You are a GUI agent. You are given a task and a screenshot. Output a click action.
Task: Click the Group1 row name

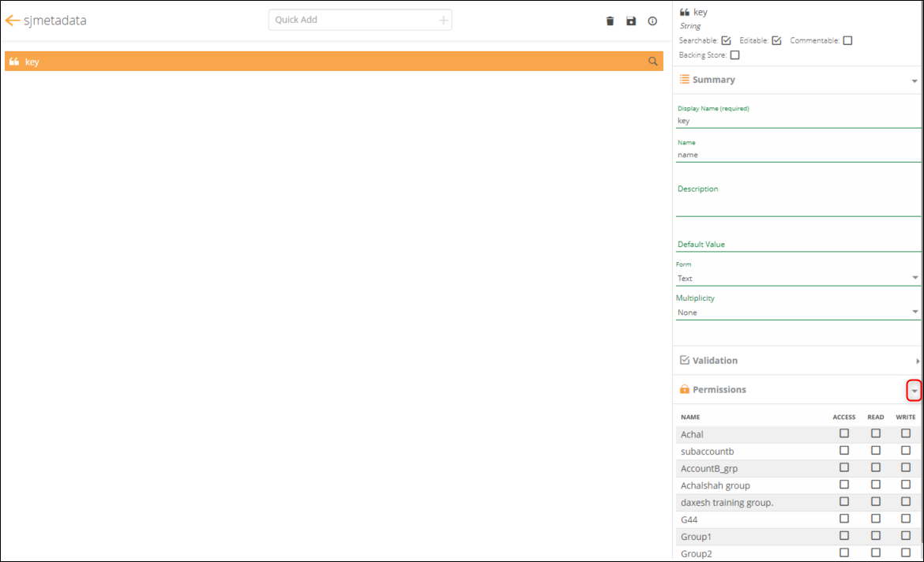coord(696,537)
